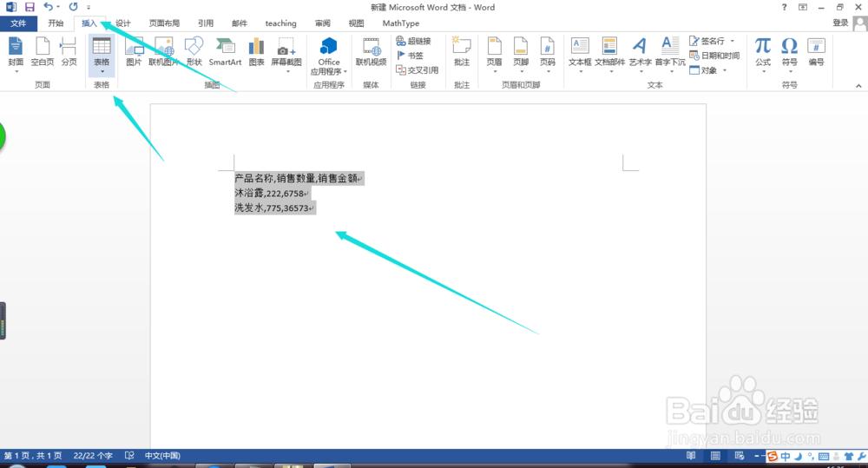Open Word Help question mark
The image size is (868, 468).
(x=784, y=7)
